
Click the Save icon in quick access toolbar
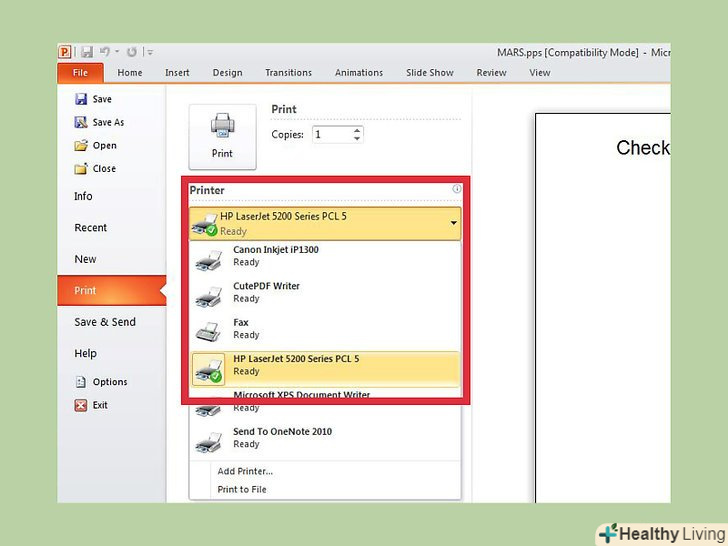point(87,52)
